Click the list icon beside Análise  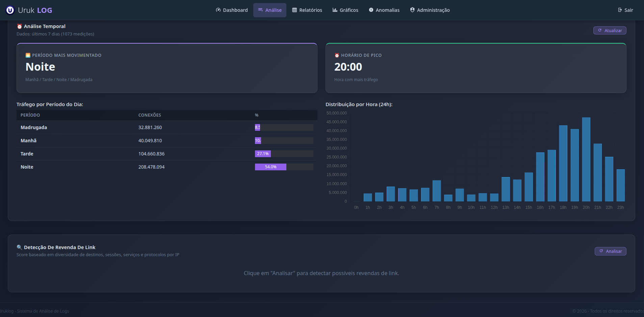[260, 10]
